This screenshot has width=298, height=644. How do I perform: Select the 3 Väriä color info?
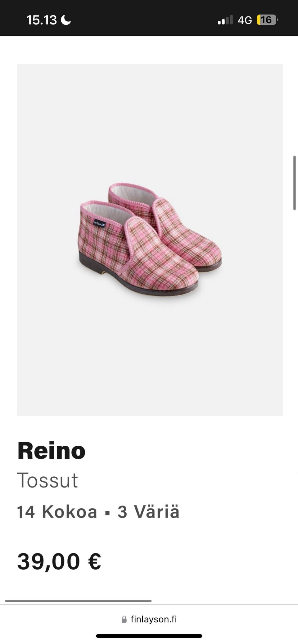click(x=148, y=511)
